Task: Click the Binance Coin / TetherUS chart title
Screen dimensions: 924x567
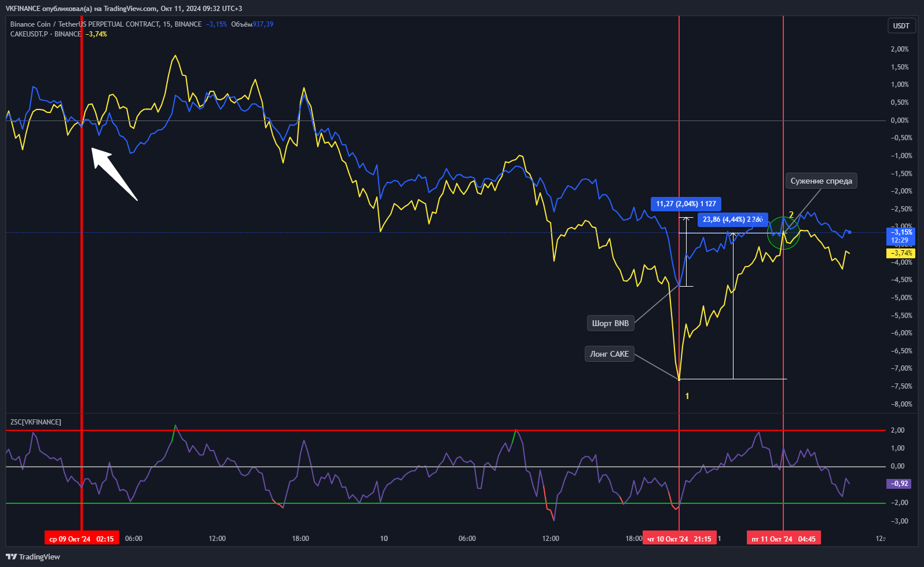Action: (106, 24)
